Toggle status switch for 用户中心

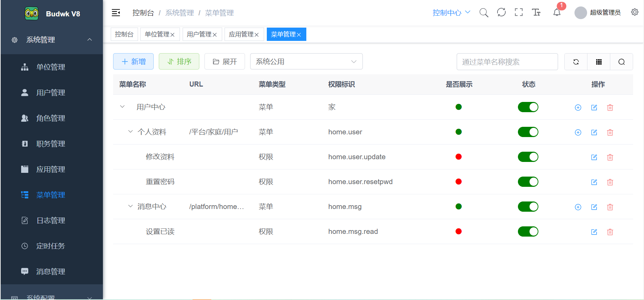tap(528, 107)
